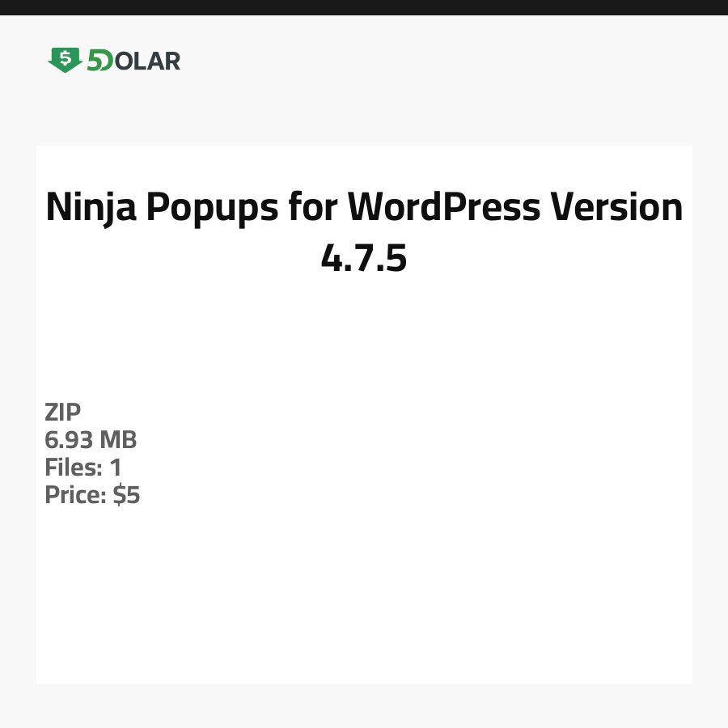Click the word "Version" in the heading

pyautogui.click(x=616, y=208)
